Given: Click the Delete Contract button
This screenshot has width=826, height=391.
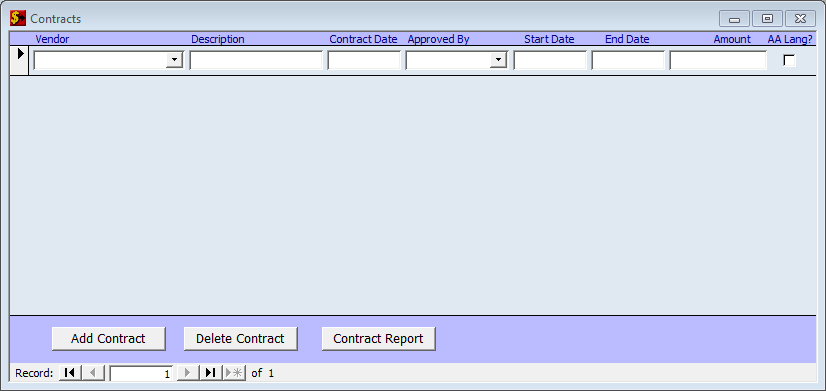Looking at the screenshot, I should tap(240, 339).
